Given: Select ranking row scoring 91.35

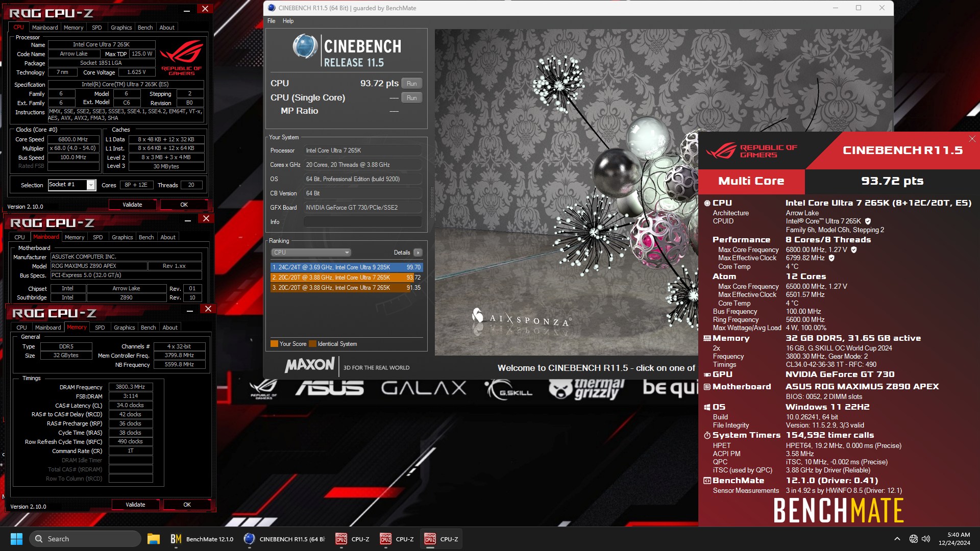Looking at the screenshot, I should click(347, 288).
